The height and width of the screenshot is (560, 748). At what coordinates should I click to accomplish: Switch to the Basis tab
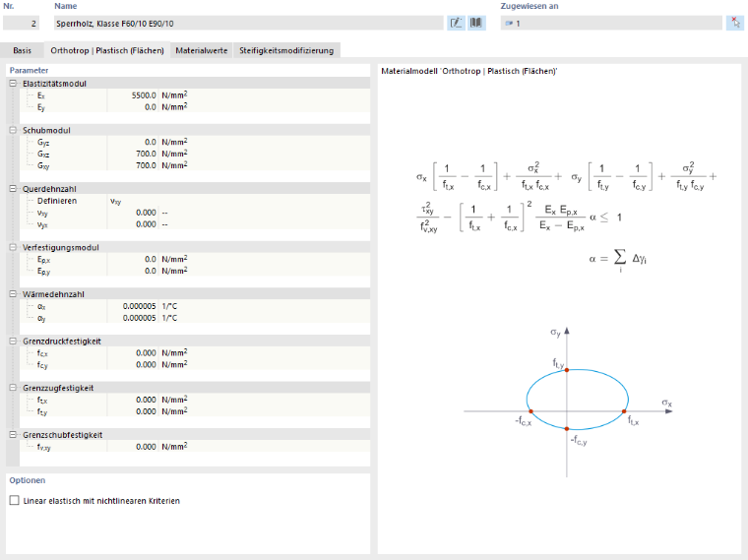point(22,50)
